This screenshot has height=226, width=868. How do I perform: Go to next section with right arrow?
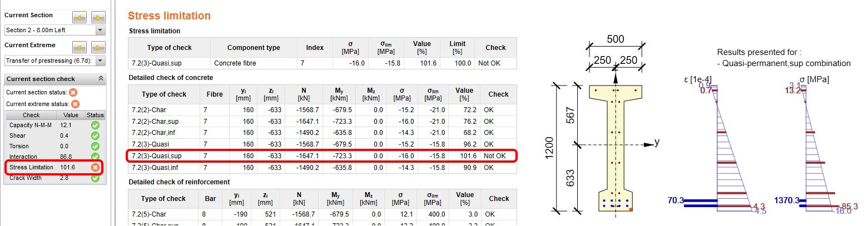[x=98, y=18]
